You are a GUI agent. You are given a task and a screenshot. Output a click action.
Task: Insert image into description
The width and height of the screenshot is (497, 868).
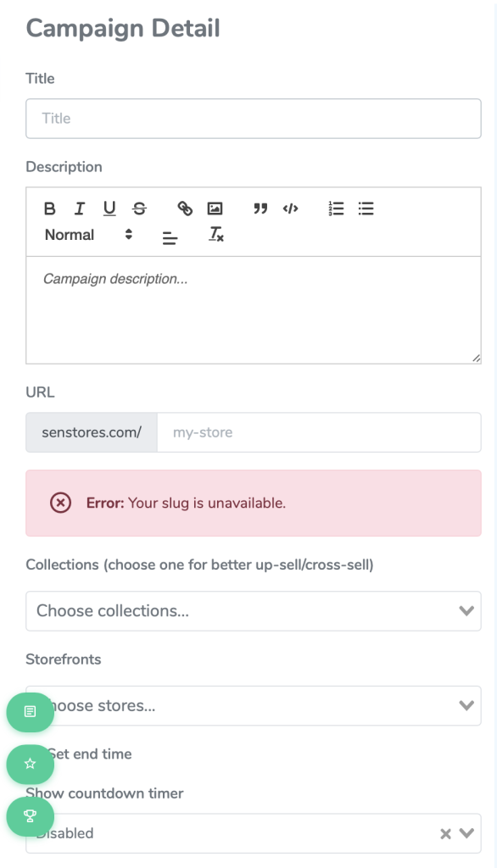(215, 209)
